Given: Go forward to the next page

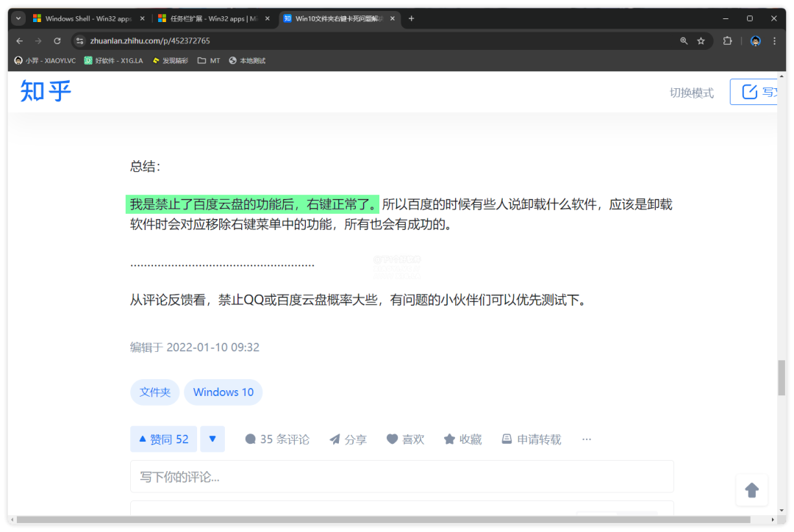Looking at the screenshot, I should click(38, 41).
